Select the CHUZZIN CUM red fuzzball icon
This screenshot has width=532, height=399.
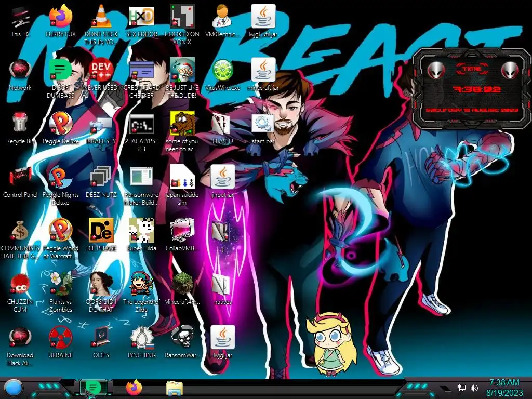[20, 292]
